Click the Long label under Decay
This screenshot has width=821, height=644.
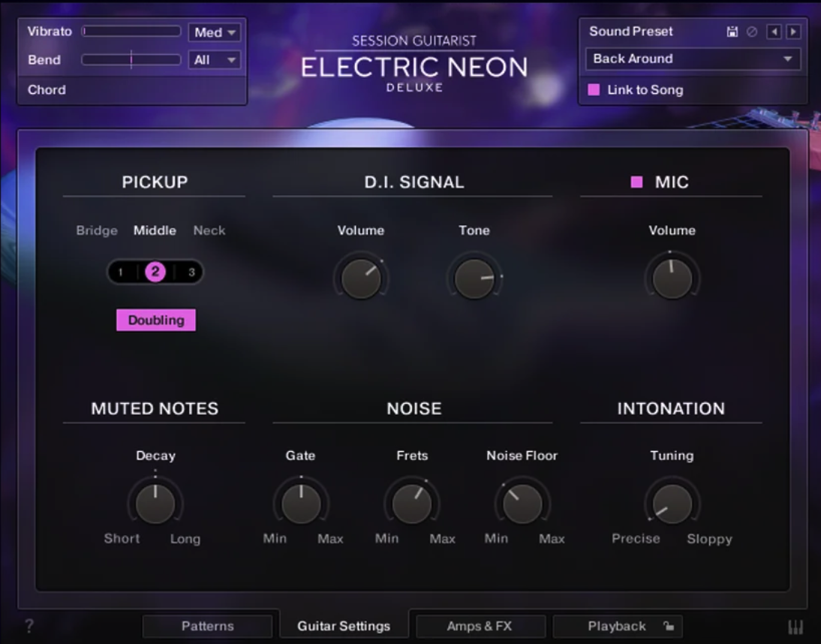pos(185,539)
